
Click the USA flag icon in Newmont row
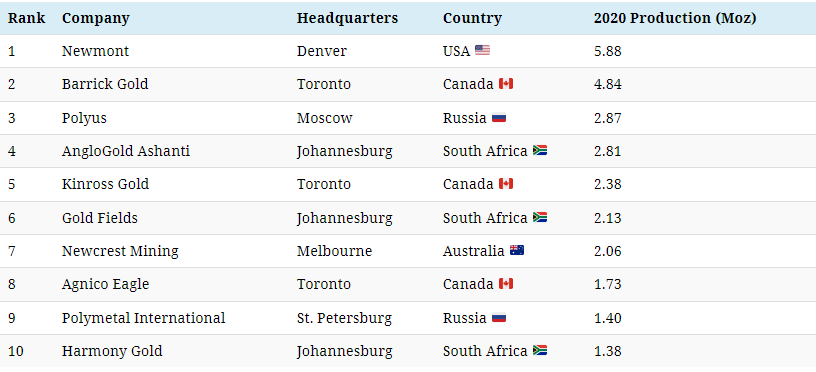[x=482, y=50]
